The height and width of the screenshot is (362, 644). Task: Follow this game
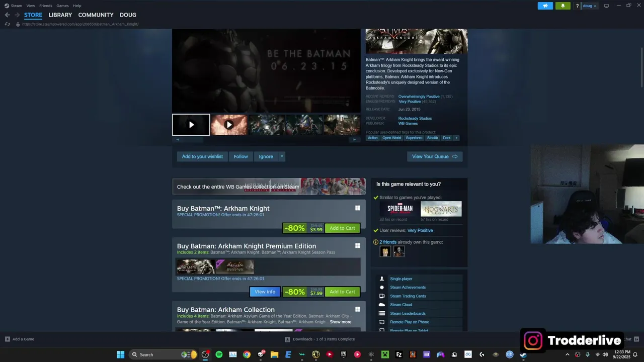tap(240, 156)
